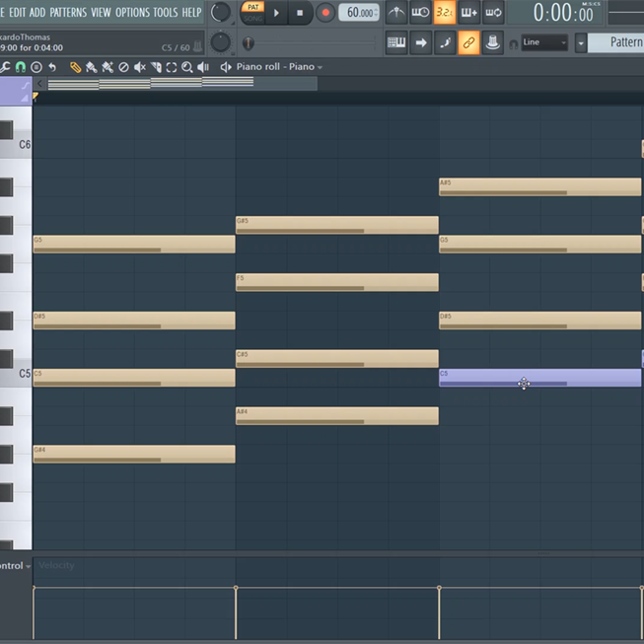Open the OPTIONS menu
The image size is (644, 644).
tap(133, 12)
